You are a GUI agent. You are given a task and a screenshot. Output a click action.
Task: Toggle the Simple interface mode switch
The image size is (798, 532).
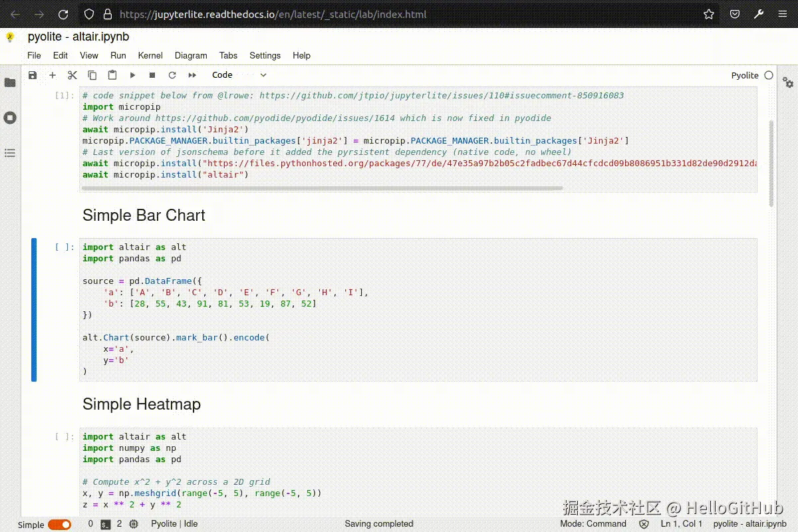click(59, 525)
